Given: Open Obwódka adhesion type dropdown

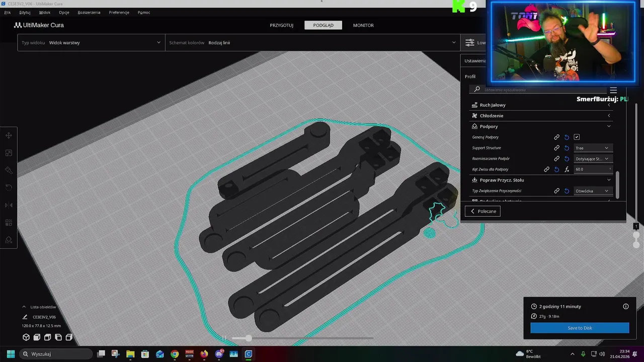Looking at the screenshot, I should pos(592,191).
